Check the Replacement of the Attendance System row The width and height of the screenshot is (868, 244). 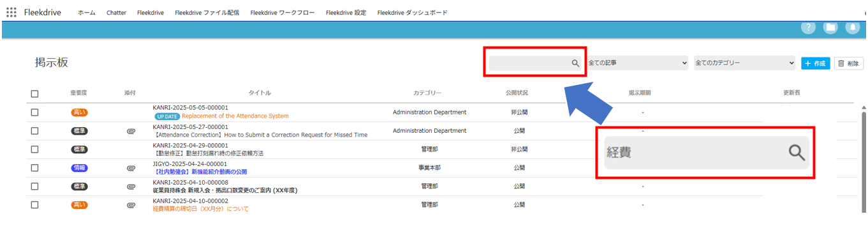click(34, 112)
